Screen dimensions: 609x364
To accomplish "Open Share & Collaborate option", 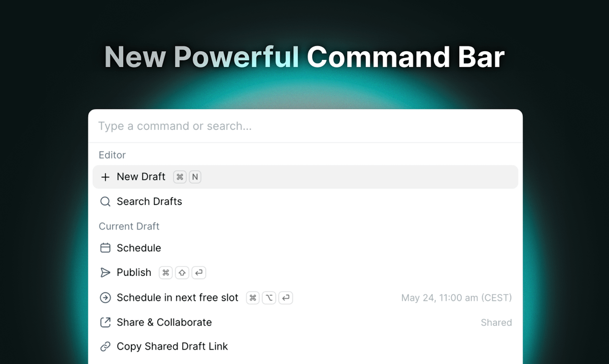I will (164, 322).
